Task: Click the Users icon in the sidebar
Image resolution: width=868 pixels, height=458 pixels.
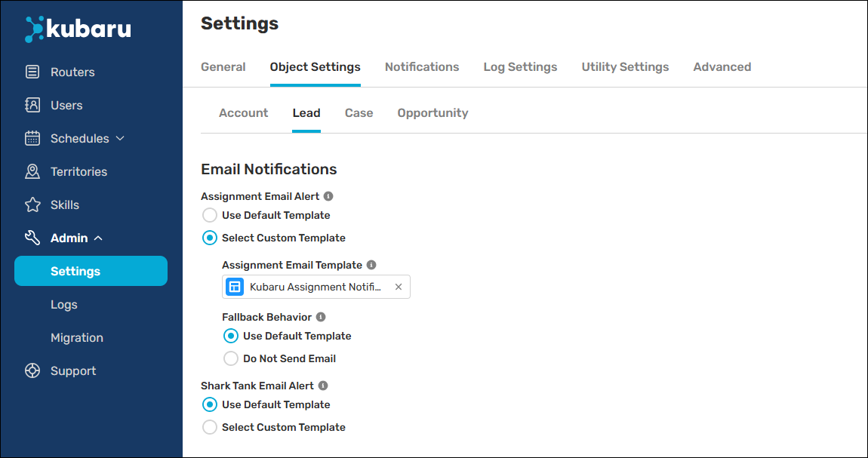Action: [32, 106]
